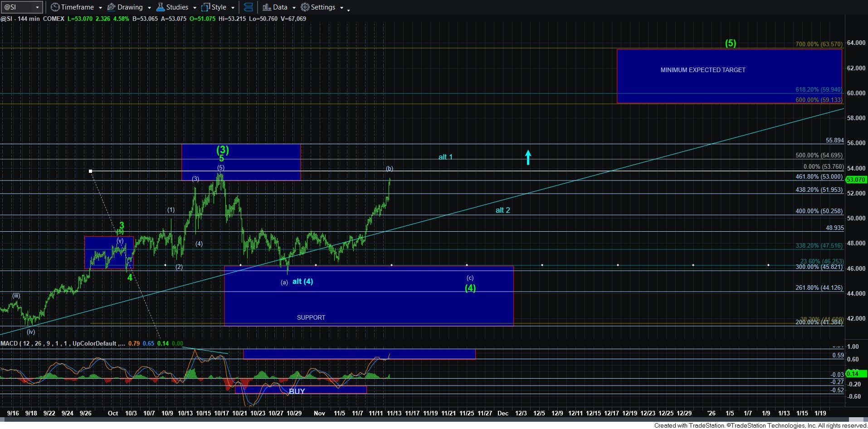Expand the Drawing dropdown arrow

[149, 8]
